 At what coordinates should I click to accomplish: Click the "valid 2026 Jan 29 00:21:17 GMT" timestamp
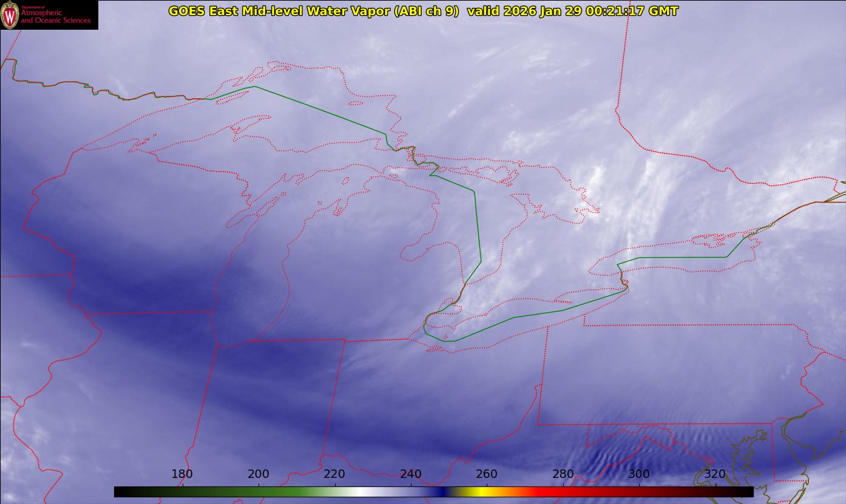click(x=573, y=11)
